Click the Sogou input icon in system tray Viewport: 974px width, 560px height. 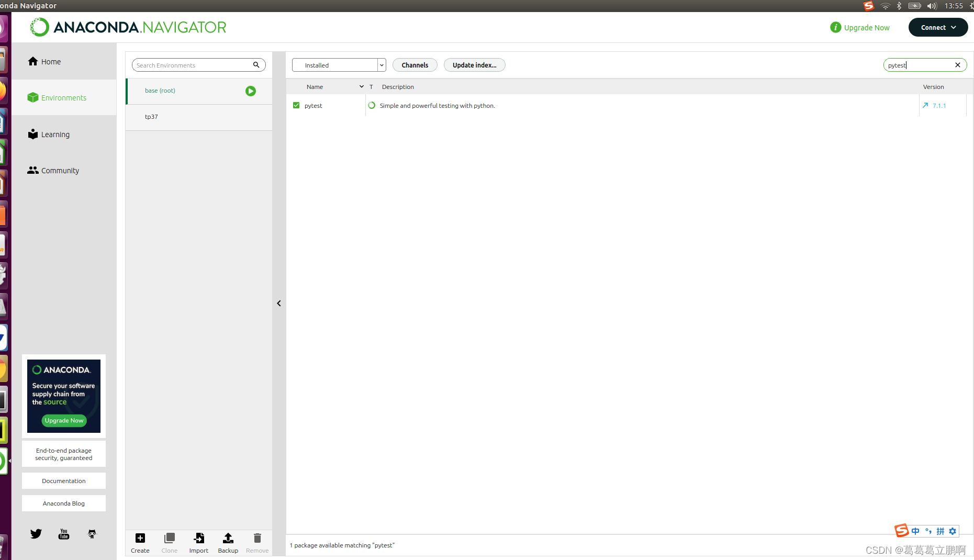coord(869,6)
